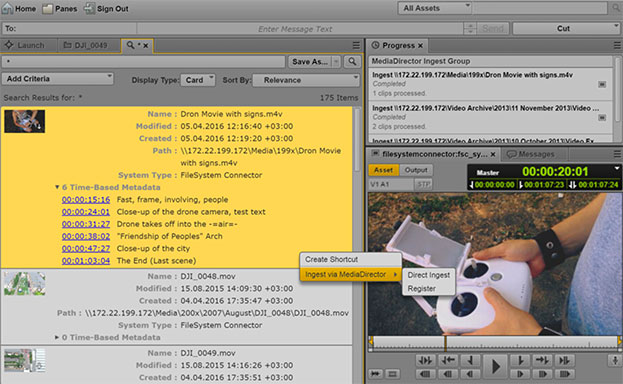This screenshot has width=623, height=384.
Task: Click the search results scrollbar
Action: 357,139
